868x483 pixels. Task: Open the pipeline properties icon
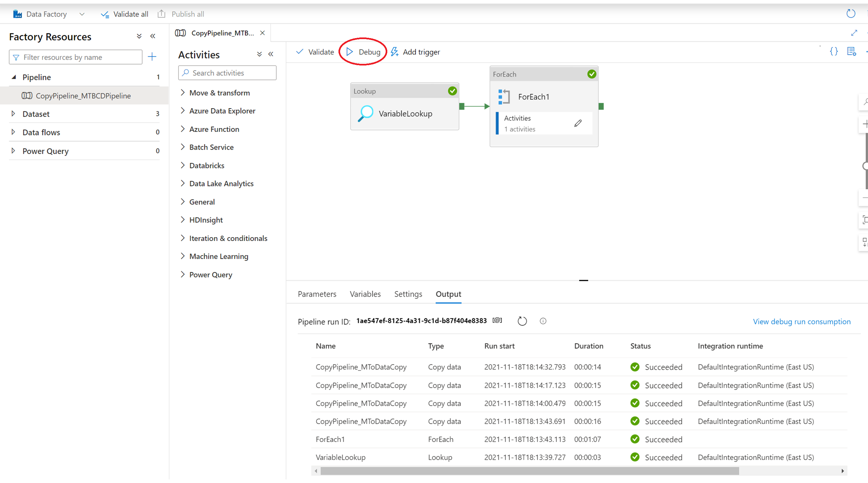(851, 51)
